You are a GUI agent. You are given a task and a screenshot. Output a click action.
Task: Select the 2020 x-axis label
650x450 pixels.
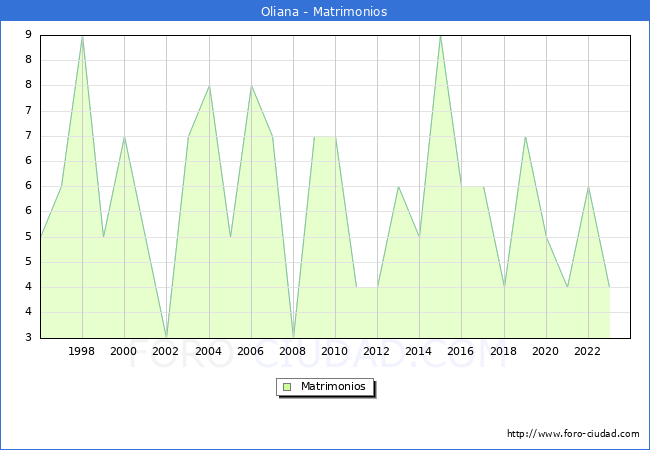point(546,351)
